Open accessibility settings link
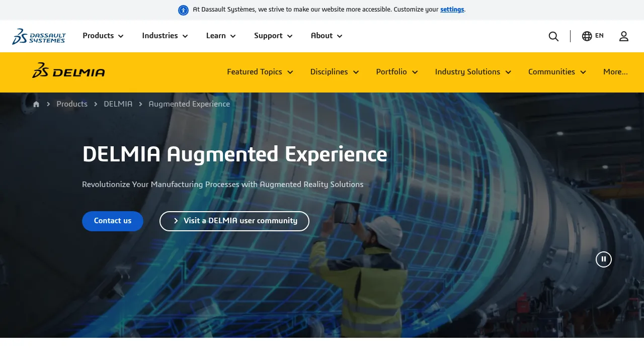 (x=452, y=10)
